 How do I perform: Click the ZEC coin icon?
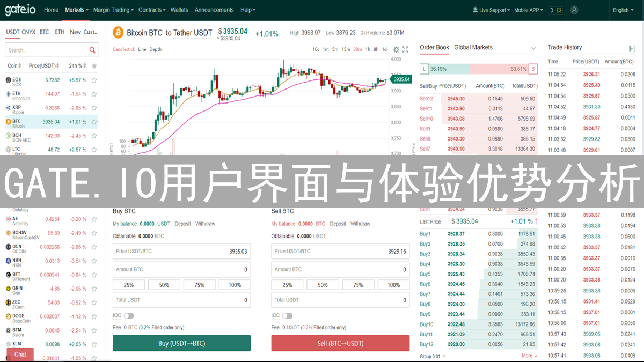pos(8,302)
